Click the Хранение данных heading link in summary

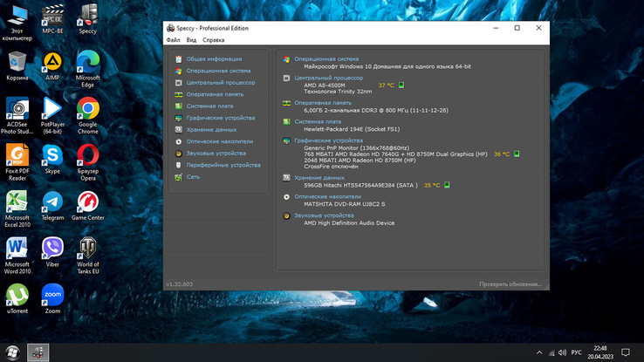pos(319,178)
